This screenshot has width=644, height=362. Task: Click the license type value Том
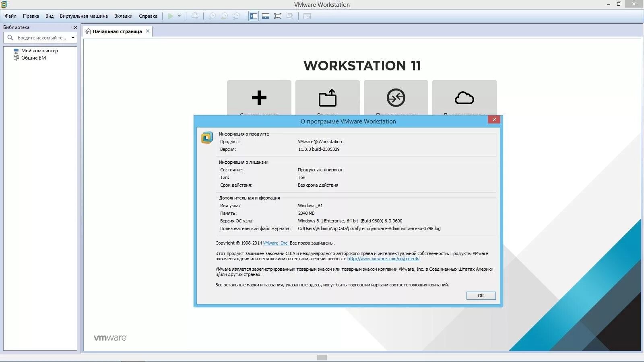click(x=301, y=177)
